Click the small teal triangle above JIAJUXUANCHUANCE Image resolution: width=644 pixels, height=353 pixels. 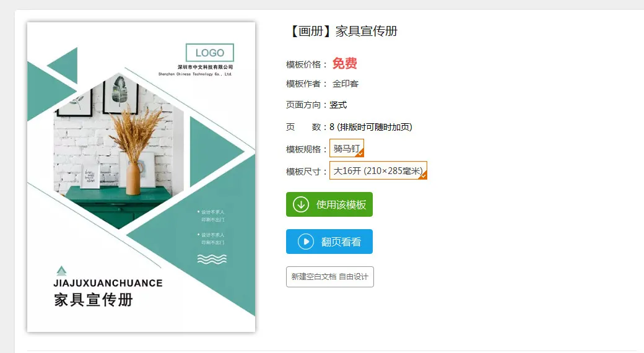[x=61, y=270]
